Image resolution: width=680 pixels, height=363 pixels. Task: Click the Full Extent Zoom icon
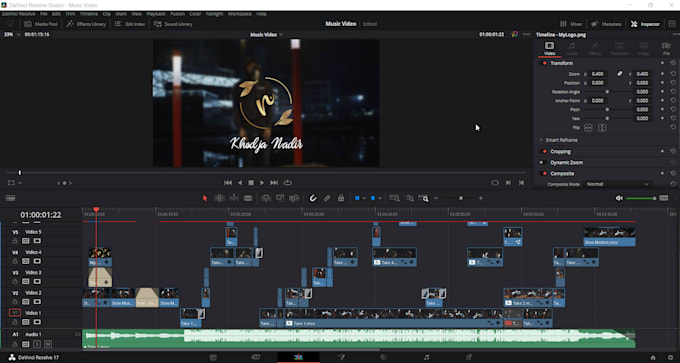pos(394,198)
